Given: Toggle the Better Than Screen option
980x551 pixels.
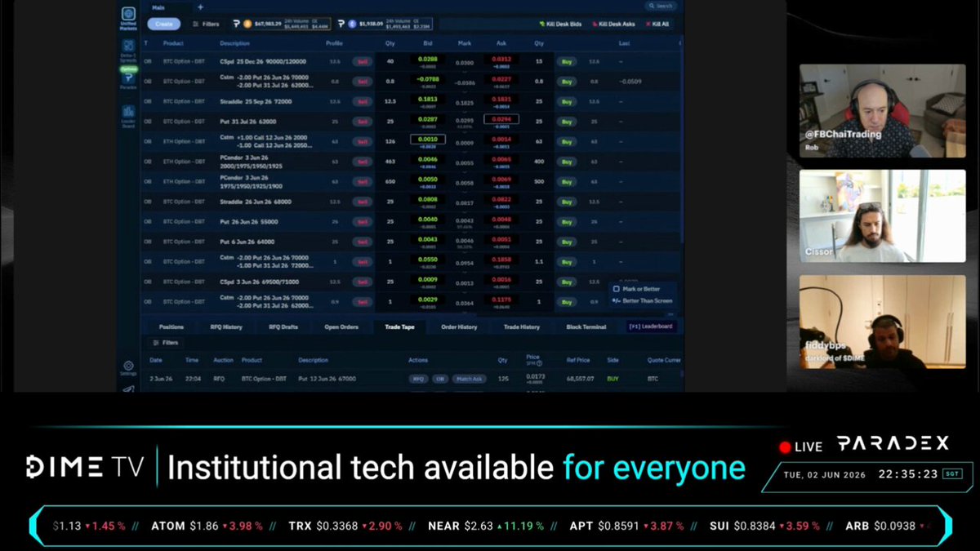Looking at the screenshot, I should (644, 300).
